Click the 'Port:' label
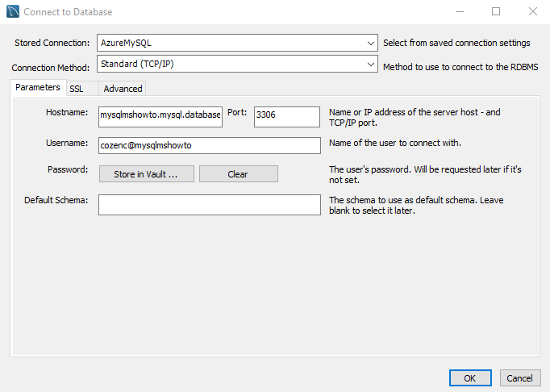This screenshot has width=550, height=392. point(237,112)
